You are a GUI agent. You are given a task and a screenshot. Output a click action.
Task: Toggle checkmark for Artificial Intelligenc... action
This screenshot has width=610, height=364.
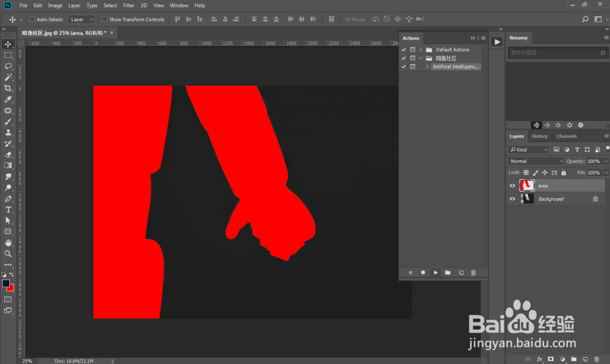click(x=404, y=67)
